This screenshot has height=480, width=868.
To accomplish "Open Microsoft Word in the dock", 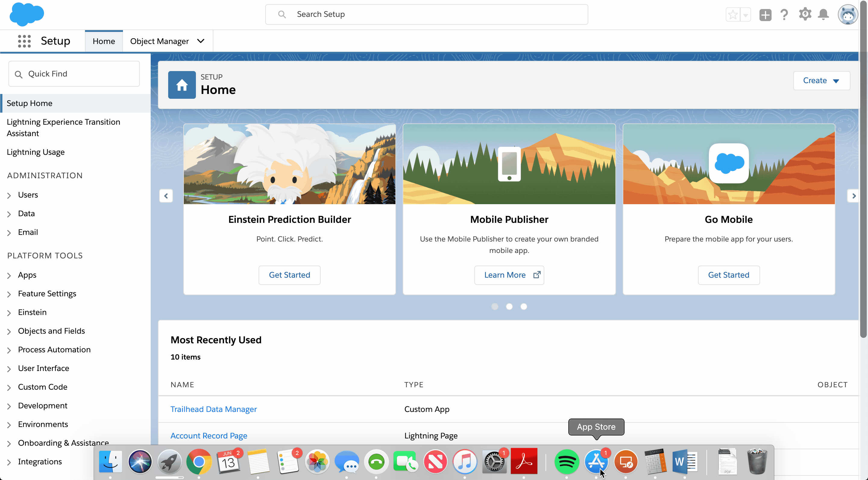I will (x=685, y=462).
